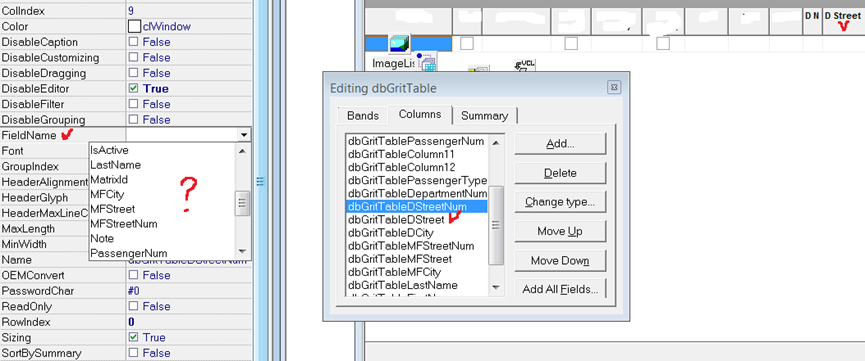
Task: Uncheck the Sizing True checkbox
Action: 134,337
